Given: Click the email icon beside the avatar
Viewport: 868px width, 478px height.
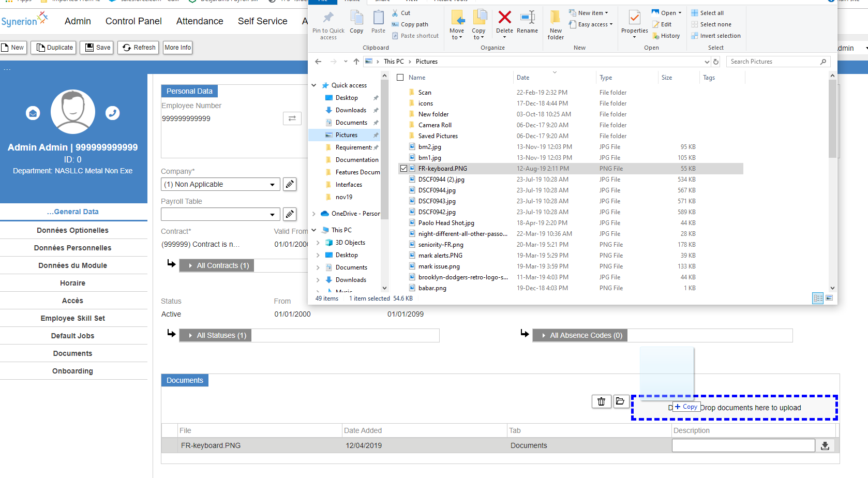Looking at the screenshot, I should (x=33, y=113).
